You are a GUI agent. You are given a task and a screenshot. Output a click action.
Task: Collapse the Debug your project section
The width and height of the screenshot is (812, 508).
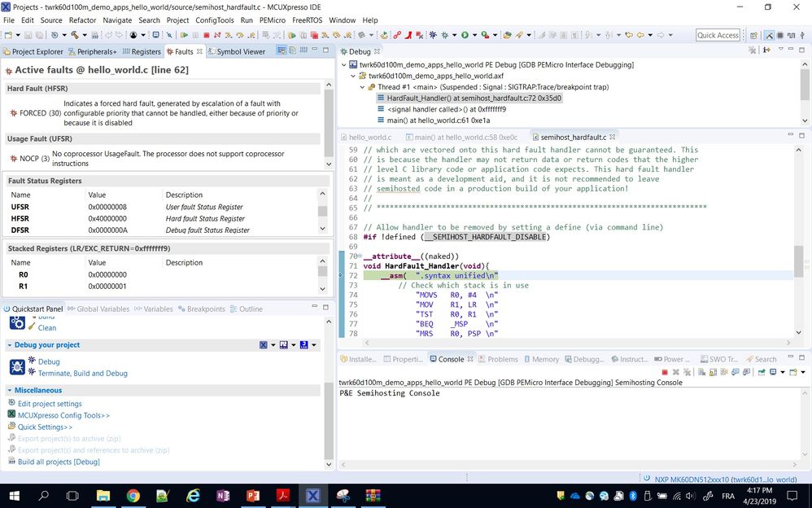[x=9, y=345]
